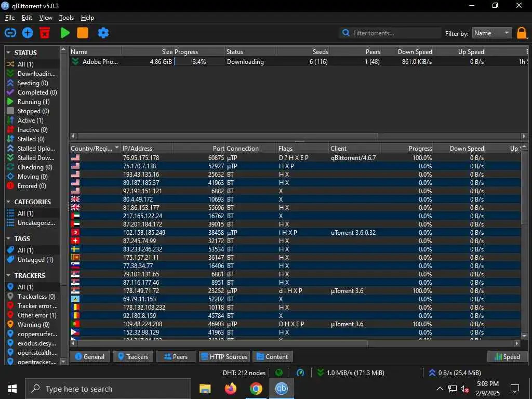This screenshot has height=399, width=532.
Task: Select the Moving (0) status filter
Action: 33,177
